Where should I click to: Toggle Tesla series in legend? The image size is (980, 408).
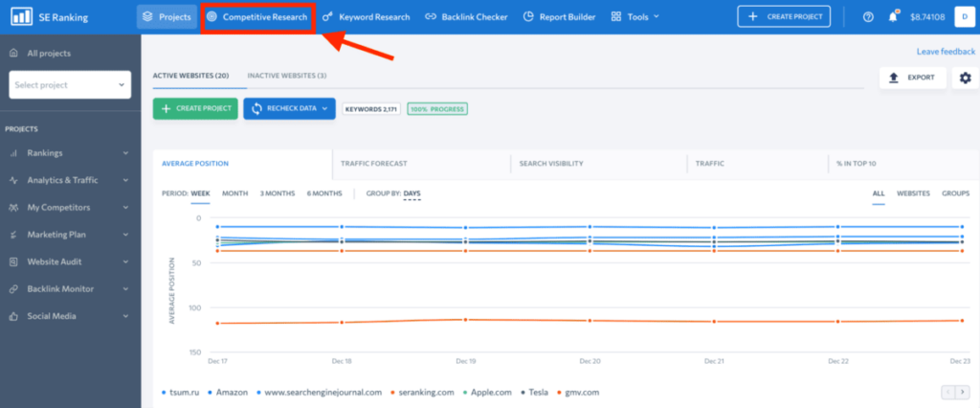click(534, 393)
